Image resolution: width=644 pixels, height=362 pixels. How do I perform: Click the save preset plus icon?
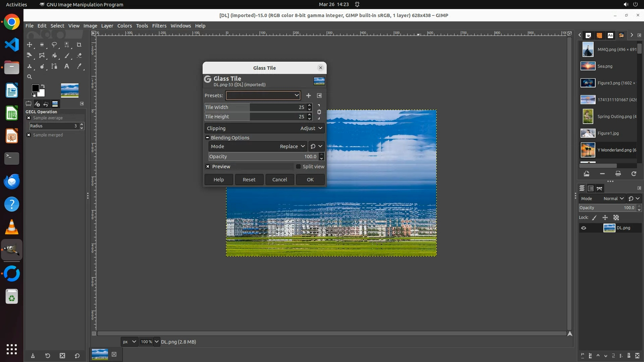[x=308, y=96]
